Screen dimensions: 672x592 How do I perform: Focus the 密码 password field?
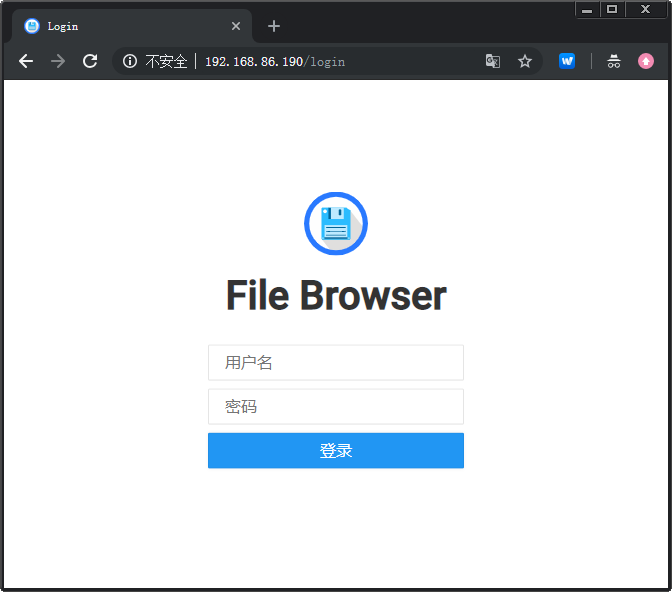(x=336, y=406)
